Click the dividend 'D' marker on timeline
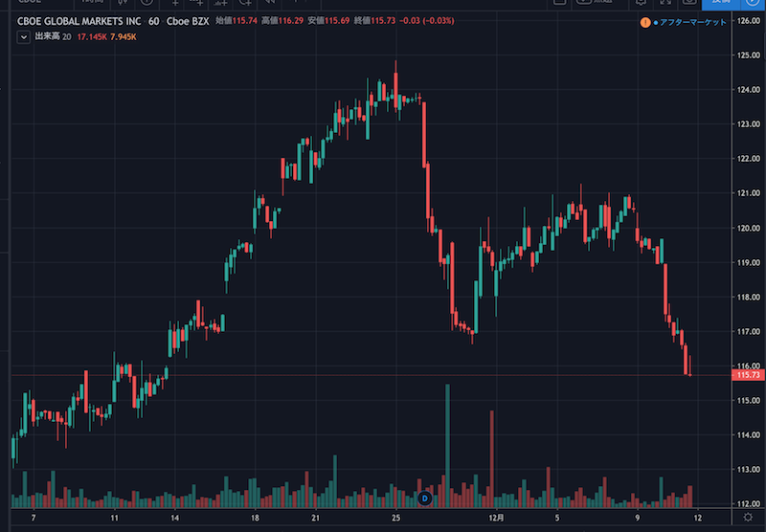 pyautogui.click(x=426, y=498)
